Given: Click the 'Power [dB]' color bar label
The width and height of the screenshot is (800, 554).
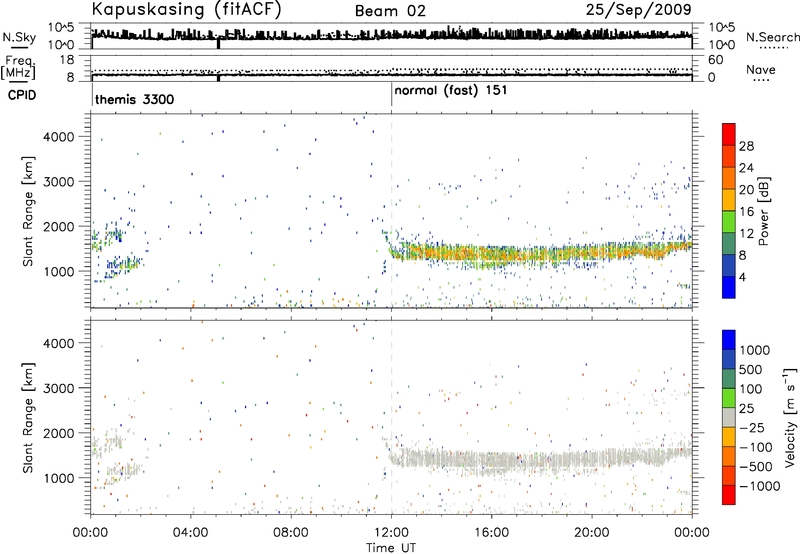Looking at the screenshot, I should pyautogui.click(x=763, y=211).
